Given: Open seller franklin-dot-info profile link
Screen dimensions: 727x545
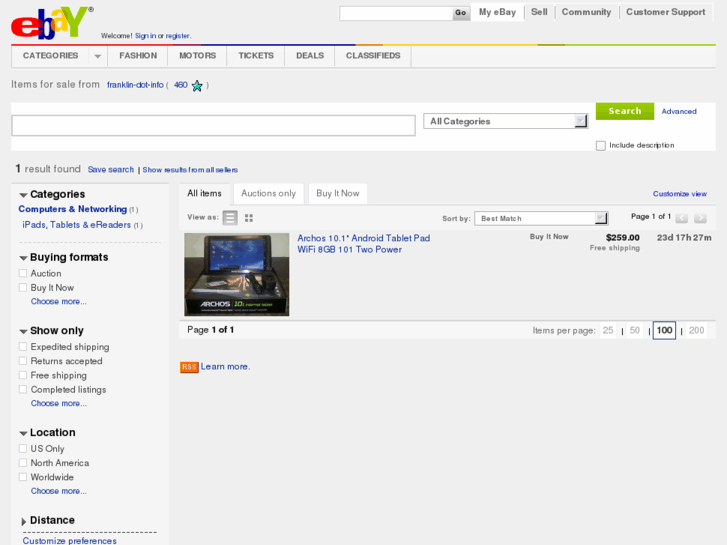Looking at the screenshot, I should point(135,85).
